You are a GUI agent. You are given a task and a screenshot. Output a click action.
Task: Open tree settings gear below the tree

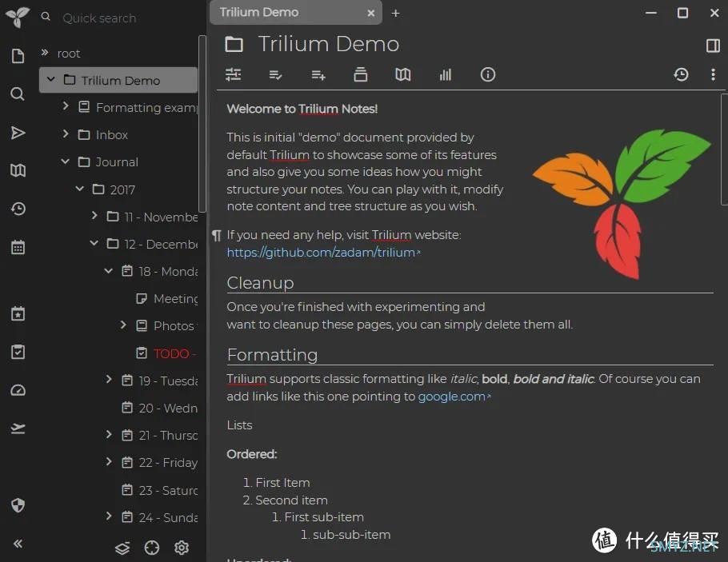tap(182, 548)
